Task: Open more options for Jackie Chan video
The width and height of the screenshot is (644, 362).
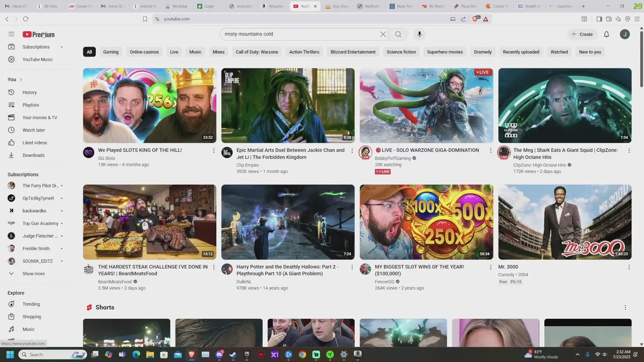Action: (352, 150)
